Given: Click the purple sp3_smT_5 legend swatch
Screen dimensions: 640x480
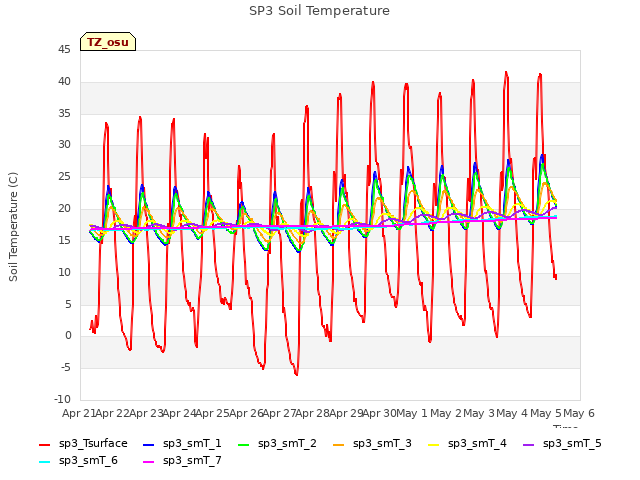Looking at the screenshot, I should click(529, 444).
